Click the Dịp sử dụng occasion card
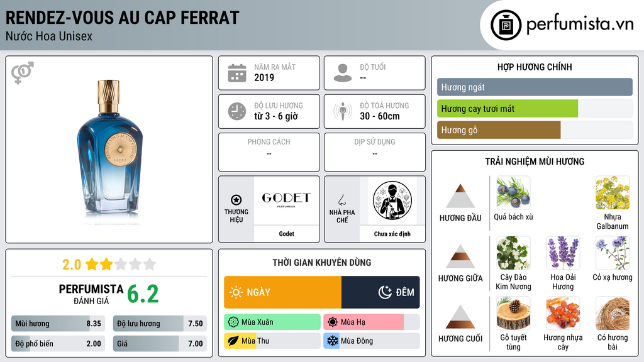The width and height of the screenshot is (644, 362). click(x=375, y=152)
